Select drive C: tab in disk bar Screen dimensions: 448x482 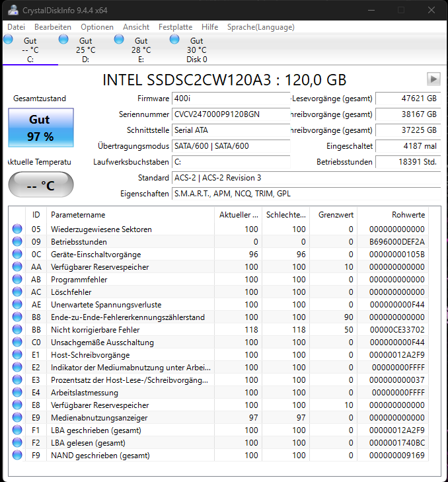[x=30, y=50]
